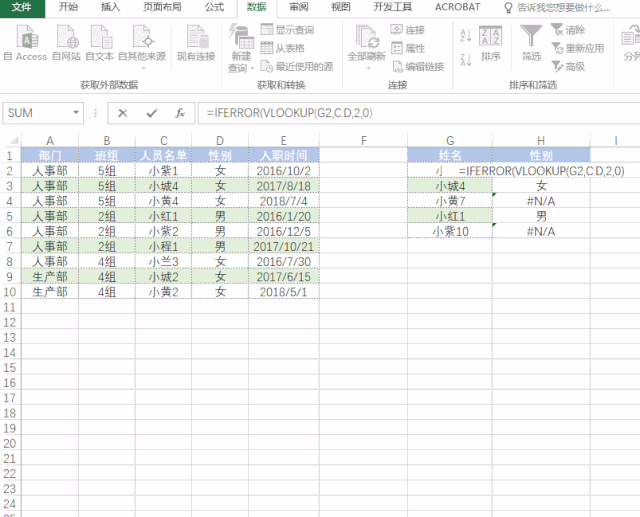Click the 清除 filter button
The height and width of the screenshot is (517, 640).
pyautogui.click(x=568, y=30)
